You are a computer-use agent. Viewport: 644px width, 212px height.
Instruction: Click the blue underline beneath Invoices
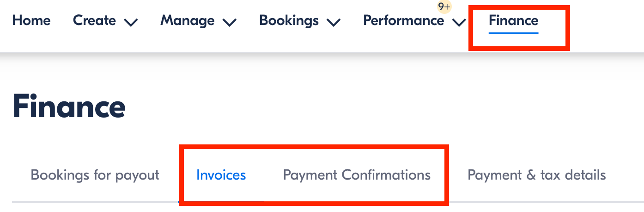(221, 201)
